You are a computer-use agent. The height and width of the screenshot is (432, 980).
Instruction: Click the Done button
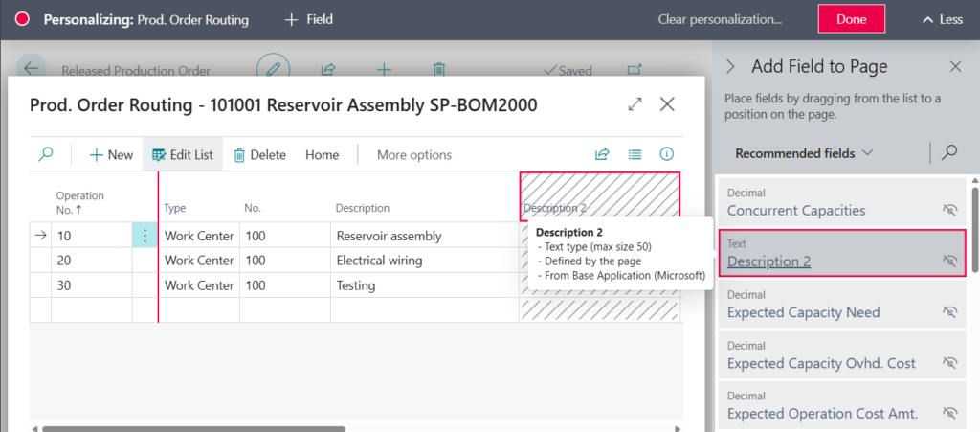851,19
